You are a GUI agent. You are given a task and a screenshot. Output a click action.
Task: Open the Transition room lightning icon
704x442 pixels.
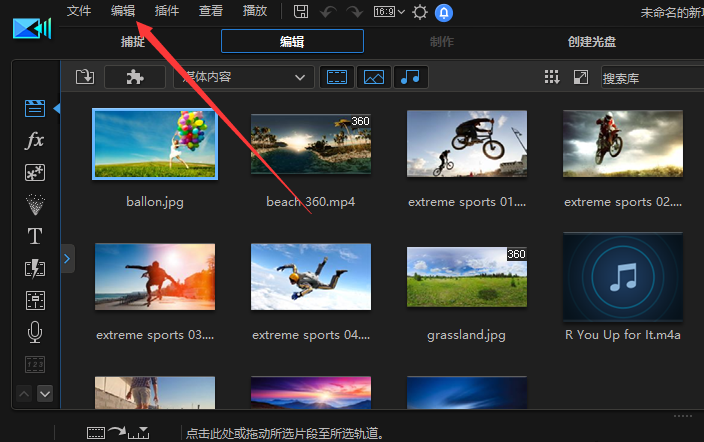(35, 268)
